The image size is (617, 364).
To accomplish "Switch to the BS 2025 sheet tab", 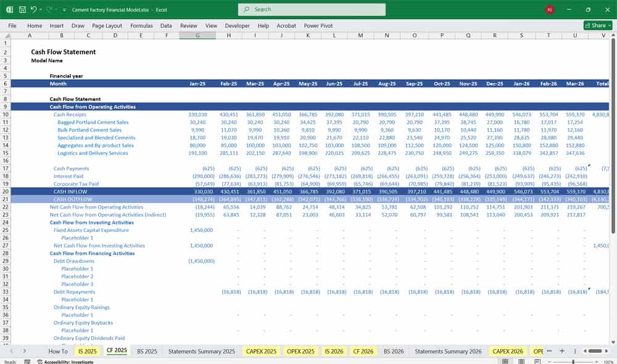I will tap(147, 350).
